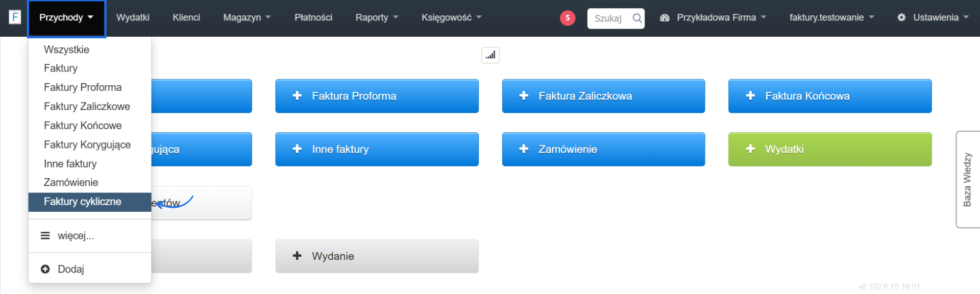Open the Przykładowa Firma company dropdown
The width and height of the screenshot is (980, 294).
click(x=713, y=17)
